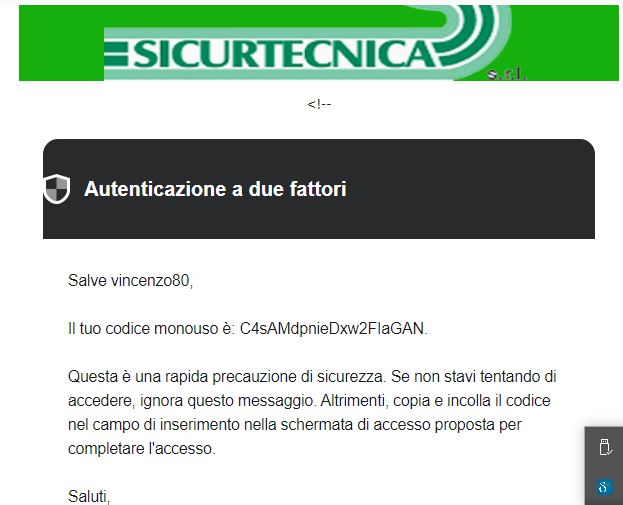Click the accedere, ignora questo messaggio line
Viewport: 623px width, 505px height.
(x=309, y=401)
